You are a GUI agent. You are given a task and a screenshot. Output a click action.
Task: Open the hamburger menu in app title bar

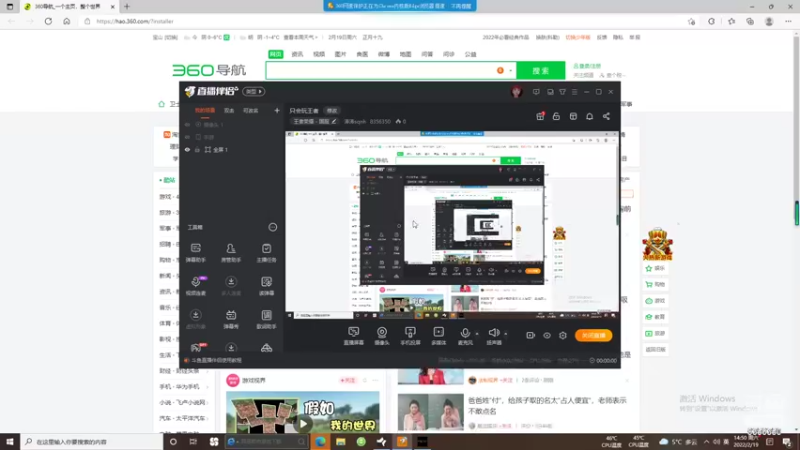pyautogui.click(x=574, y=92)
